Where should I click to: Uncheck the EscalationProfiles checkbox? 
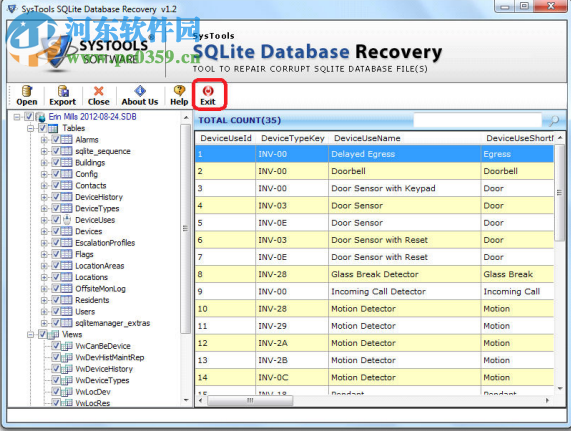click(56, 242)
